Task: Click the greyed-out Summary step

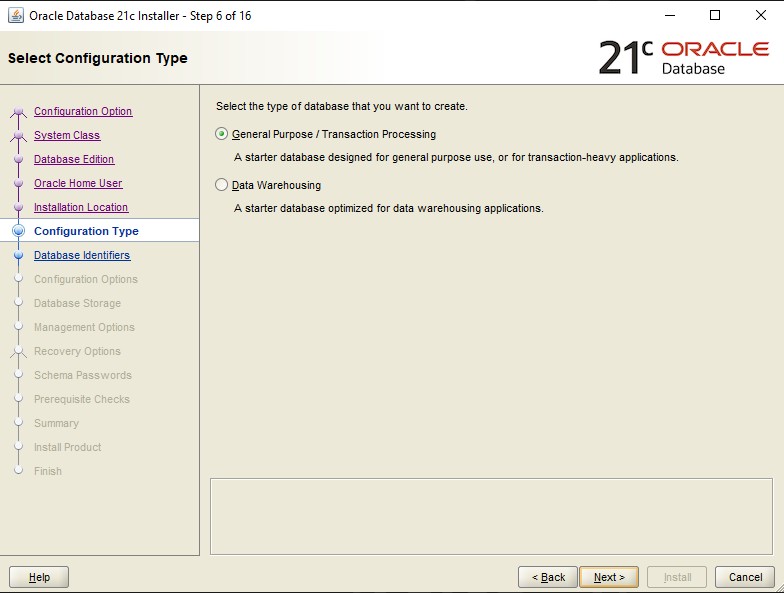Action: pos(56,423)
